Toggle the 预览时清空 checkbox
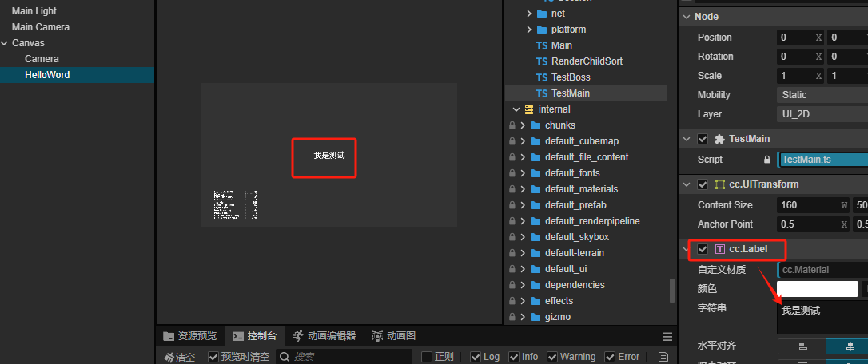 pos(213,357)
